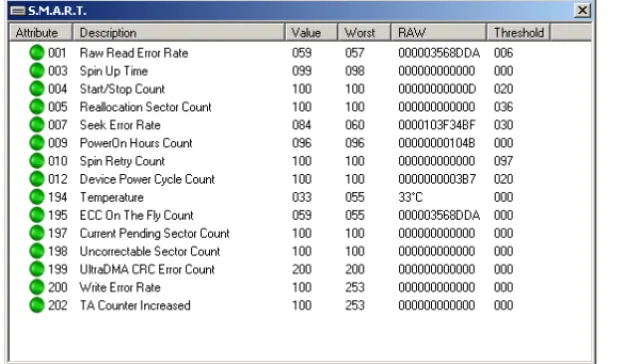Viewport: 640px width, 364px height.
Task: Select the 'Raw Read Error Rate' description
Action: [x=134, y=53]
